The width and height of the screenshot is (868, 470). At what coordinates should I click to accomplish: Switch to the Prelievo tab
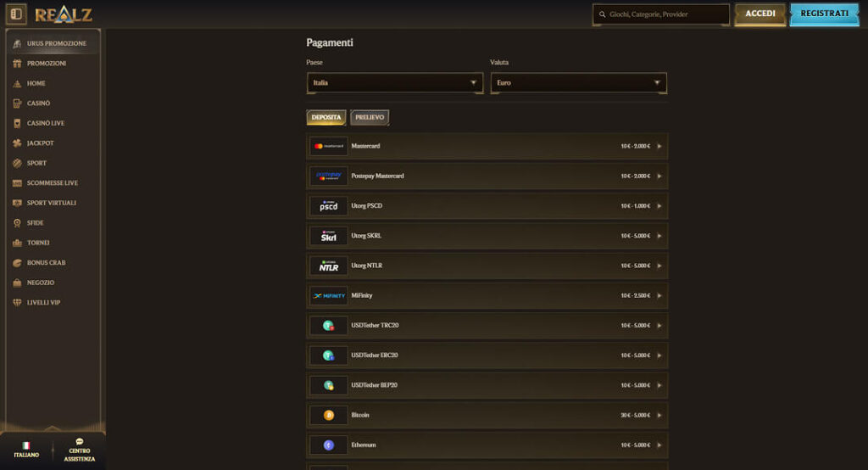click(x=370, y=117)
